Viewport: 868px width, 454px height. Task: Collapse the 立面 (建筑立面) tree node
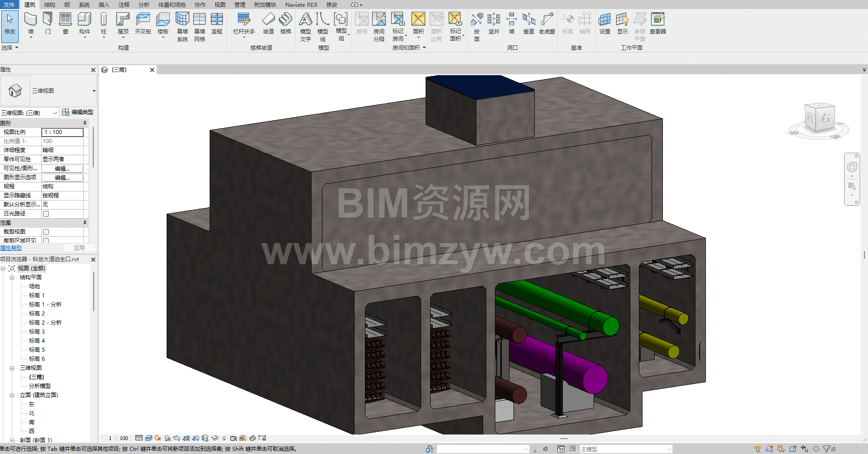(x=12, y=395)
